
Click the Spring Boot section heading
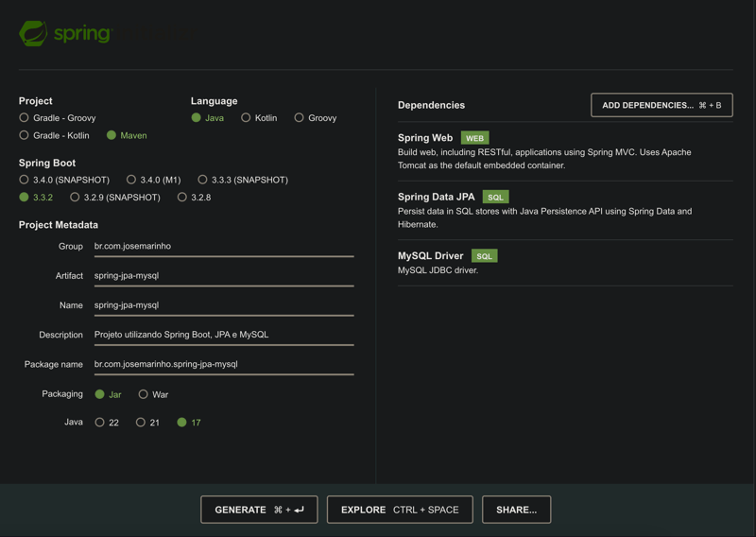point(46,163)
